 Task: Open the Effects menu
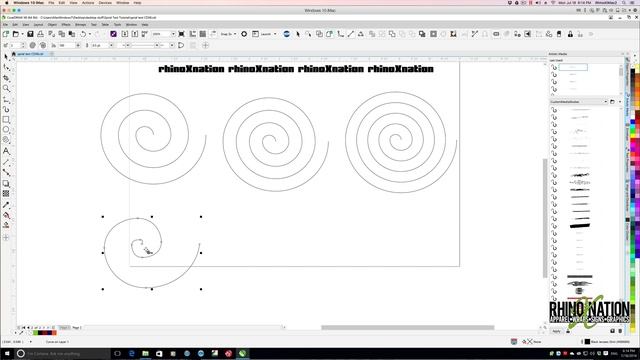point(66,25)
